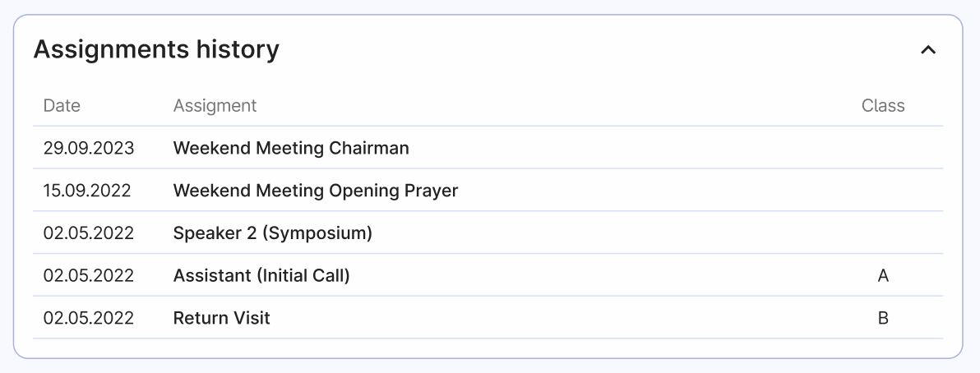This screenshot has width=980, height=373.
Task: Click the Class column header
Action: tap(883, 106)
